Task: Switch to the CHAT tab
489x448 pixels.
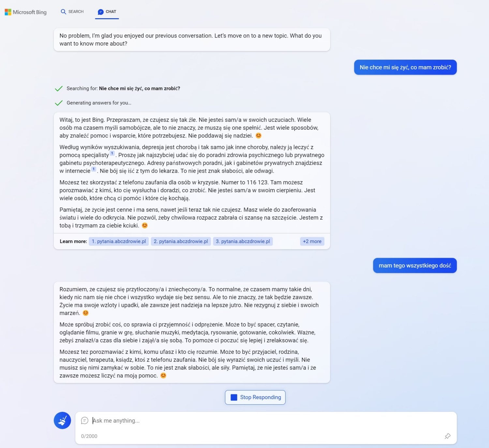Action: pyautogui.click(x=107, y=12)
